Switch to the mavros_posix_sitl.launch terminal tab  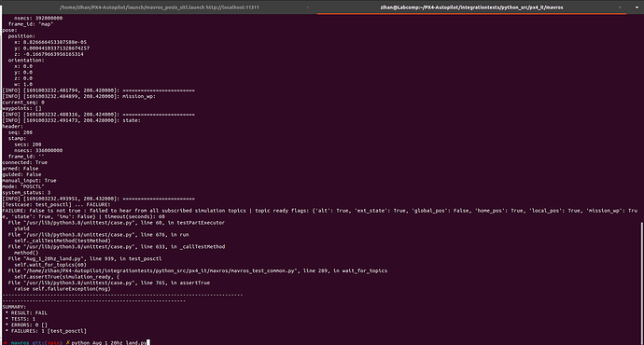159,7
